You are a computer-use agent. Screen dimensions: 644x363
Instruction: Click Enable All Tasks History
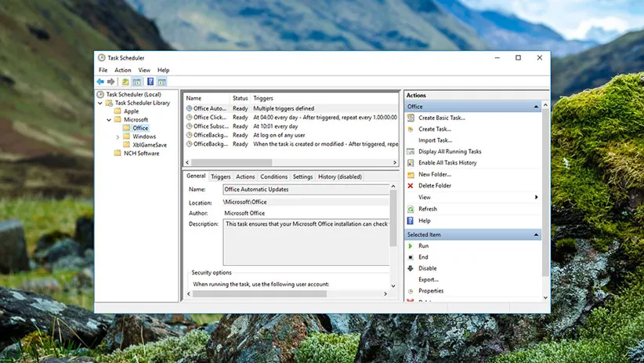(x=447, y=163)
